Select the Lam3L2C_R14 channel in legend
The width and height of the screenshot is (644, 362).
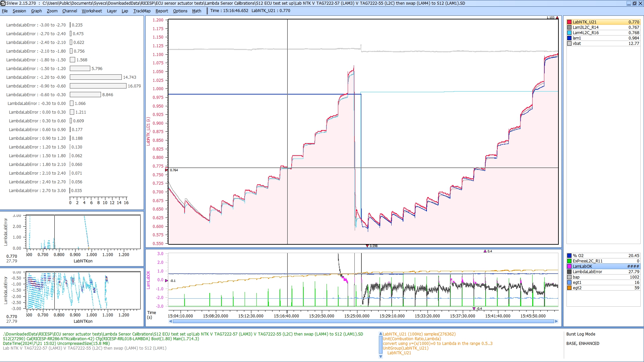click(585, 27)
